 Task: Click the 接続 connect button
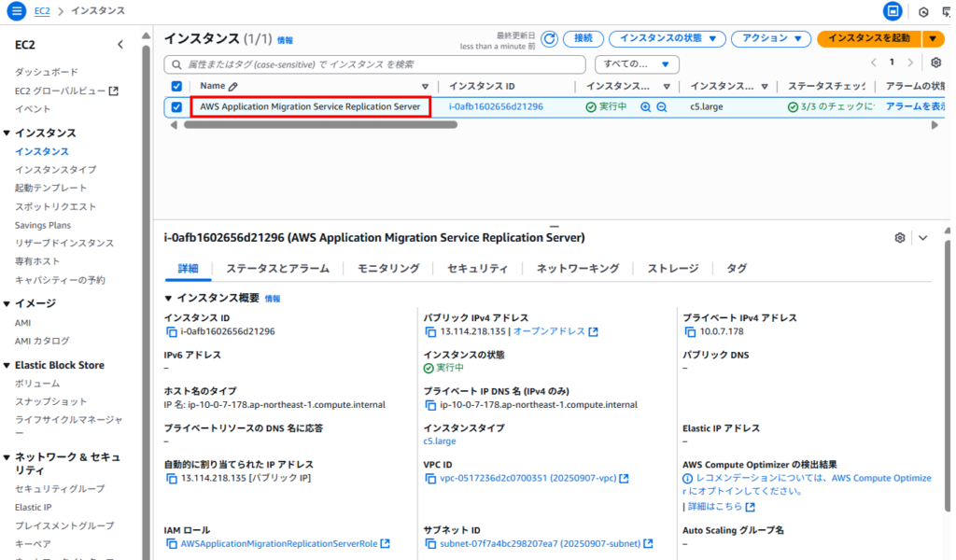tap(583, 38)
